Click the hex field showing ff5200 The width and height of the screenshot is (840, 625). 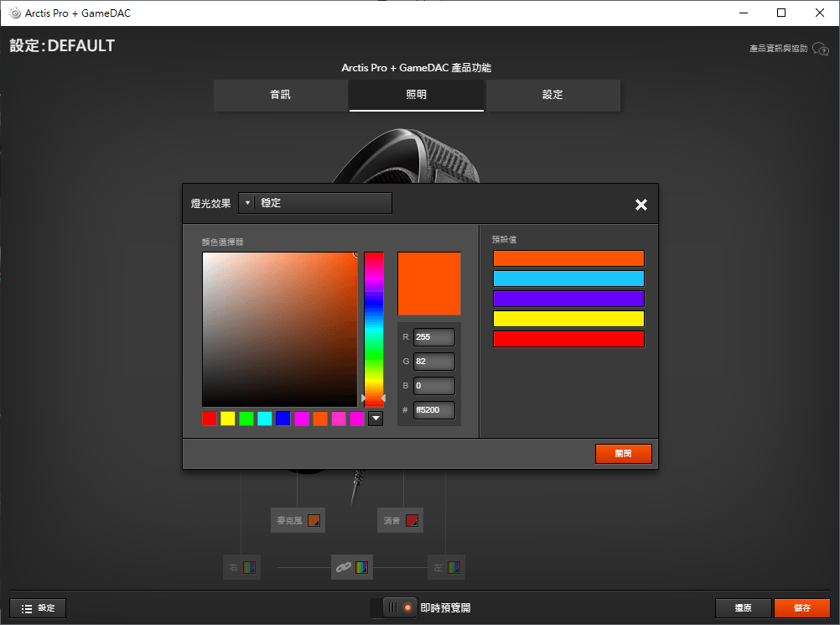[x=434, y=410]
